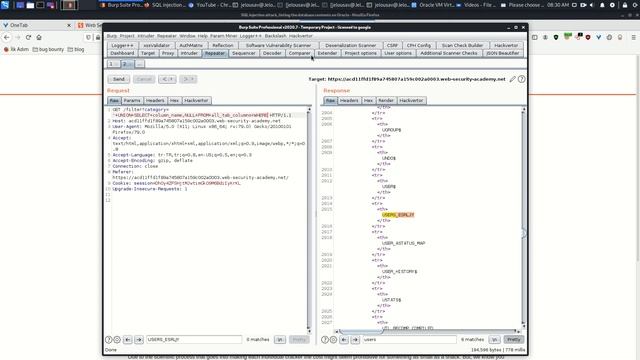Switch to the Comparer tab

point(300,53)
